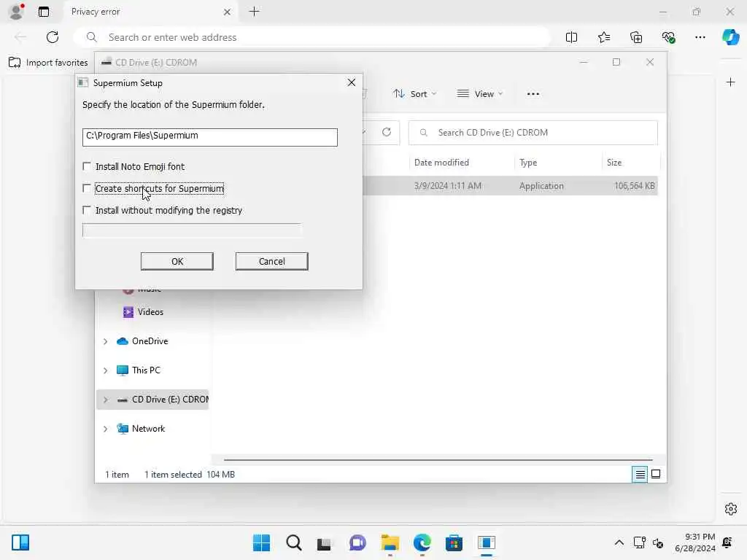The height and width of the screenshot is (560, 747).
Task: Click the 3/9/2024 1:11 AM date cell
Action: point(447,186)
